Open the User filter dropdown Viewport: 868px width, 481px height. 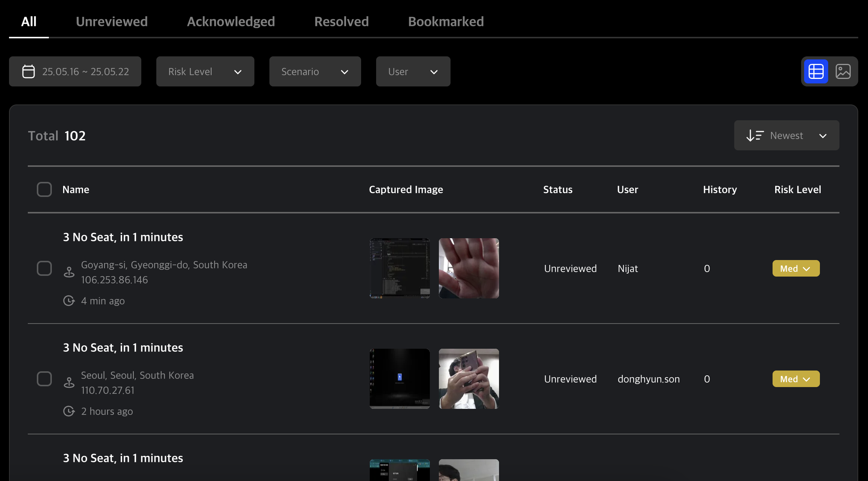pos(413,71)
